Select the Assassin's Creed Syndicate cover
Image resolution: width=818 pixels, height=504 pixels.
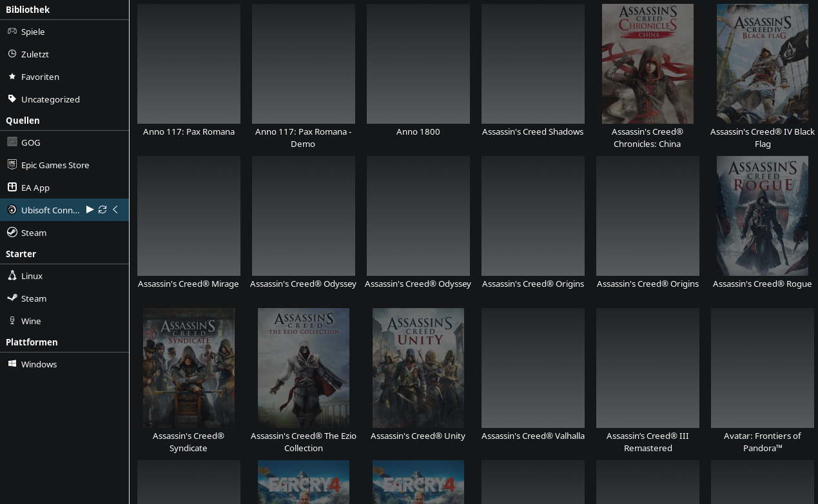(x=189, y=368)
